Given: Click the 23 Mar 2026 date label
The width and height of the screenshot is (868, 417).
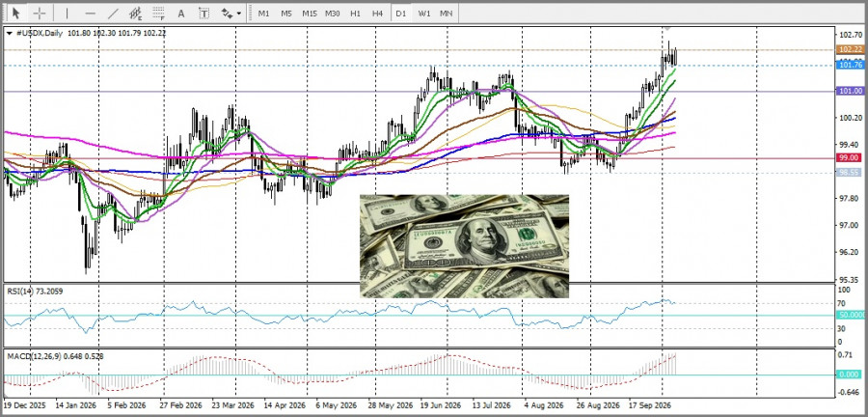Looking at the screenshot, I should pyautogui.click(x=234, y=405).
